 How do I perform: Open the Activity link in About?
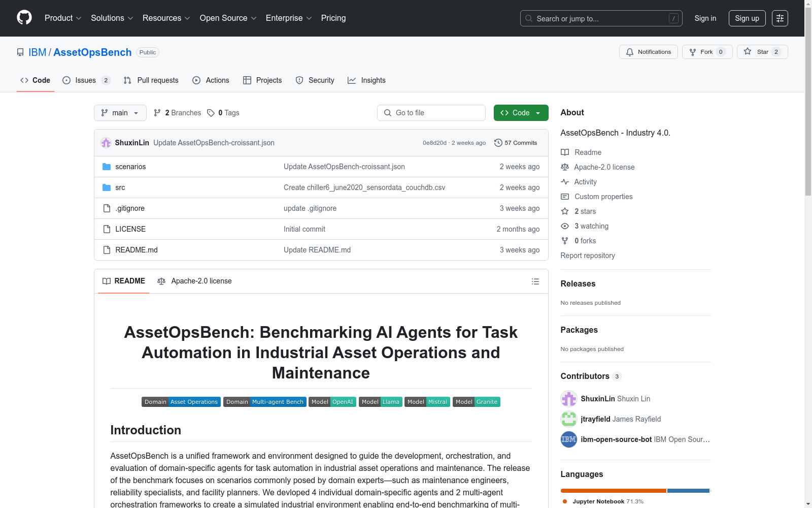click(586, 182)
